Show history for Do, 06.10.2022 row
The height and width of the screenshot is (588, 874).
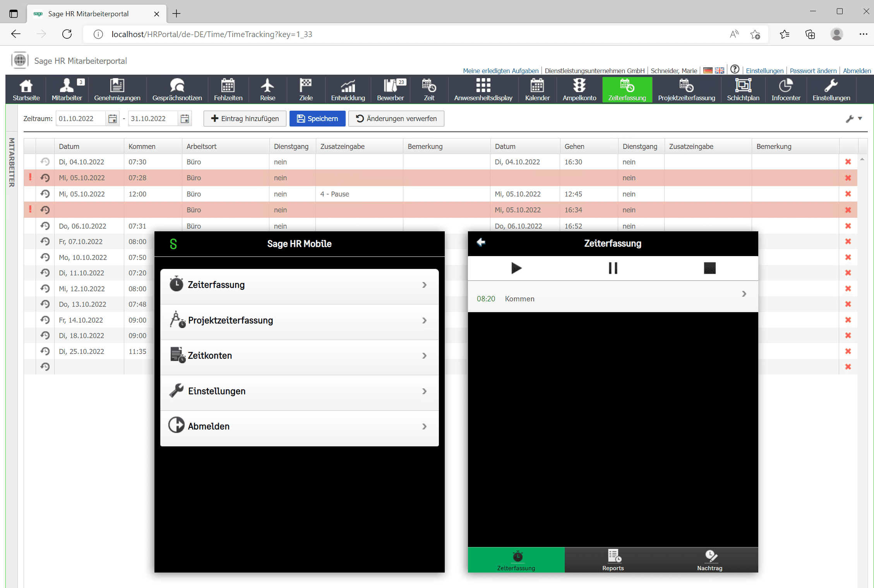[45, 226]
